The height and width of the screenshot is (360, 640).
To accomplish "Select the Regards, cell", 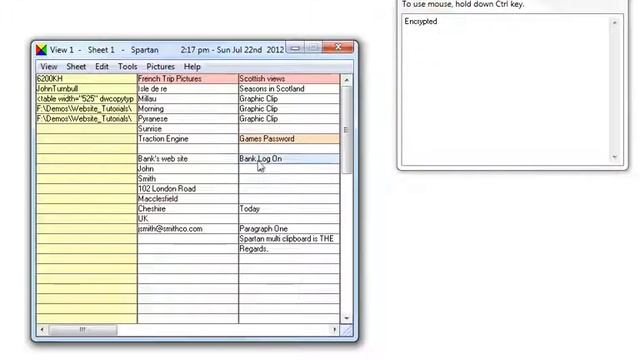I will coord(289,249).
